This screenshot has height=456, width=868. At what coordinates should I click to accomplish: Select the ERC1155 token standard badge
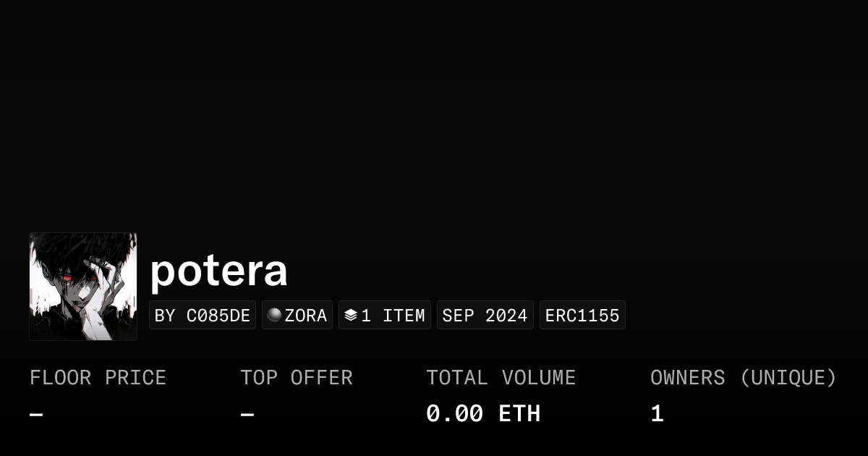click(582, 316)
